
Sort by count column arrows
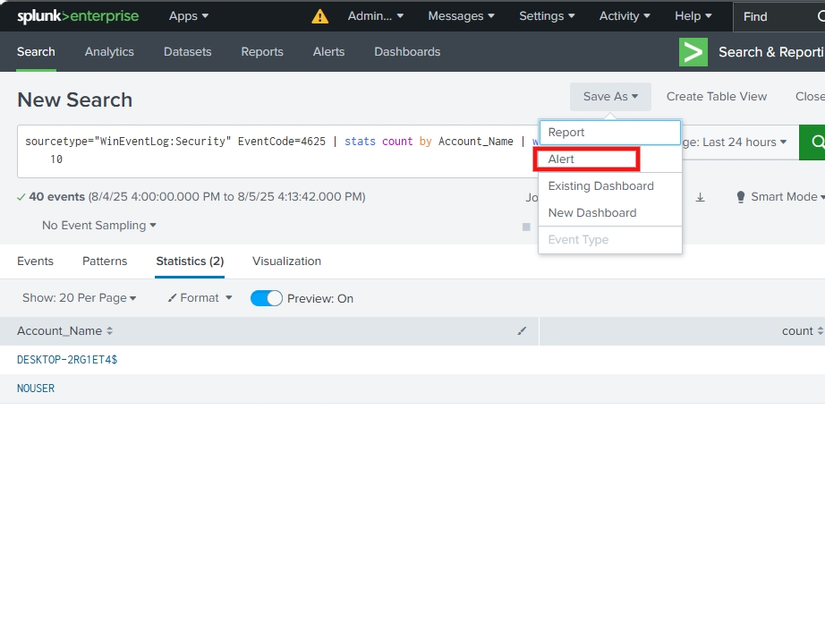pyautogui.click(x=820, y=331)
